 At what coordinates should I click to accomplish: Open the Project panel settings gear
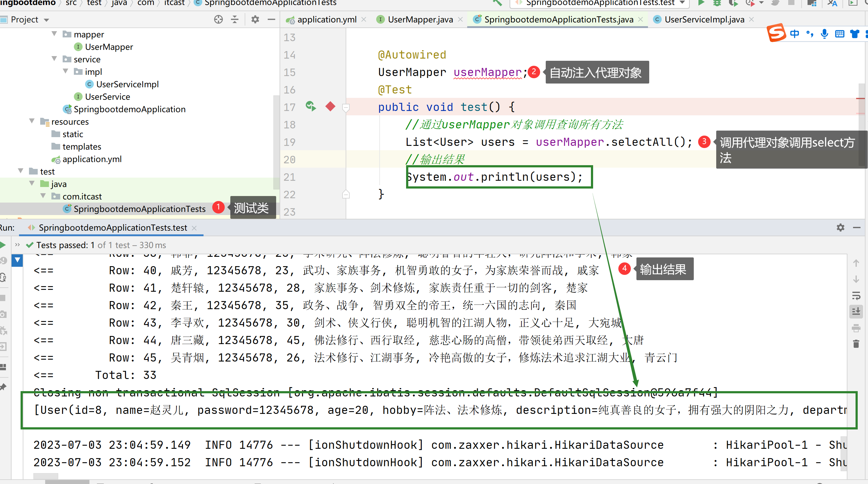[x=255, y=20]
